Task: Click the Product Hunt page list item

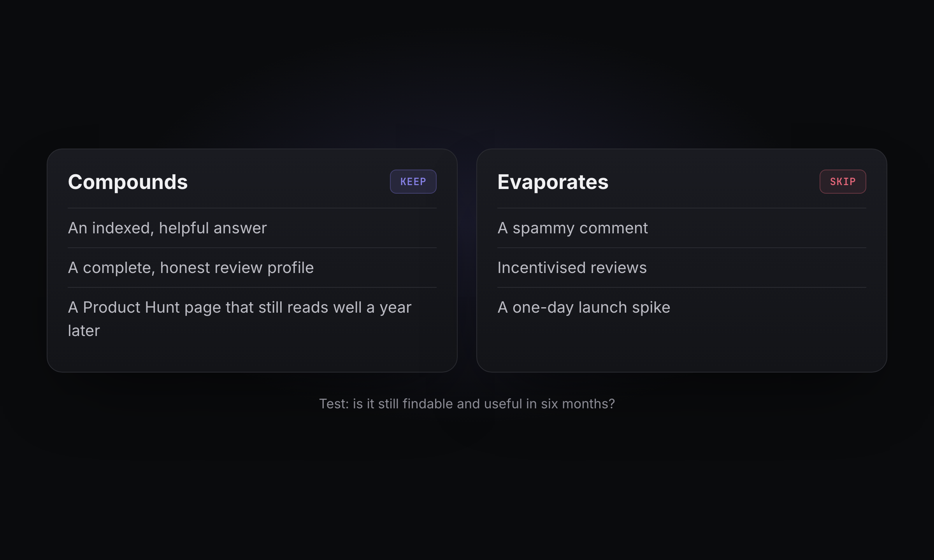Action: [252, 319]
